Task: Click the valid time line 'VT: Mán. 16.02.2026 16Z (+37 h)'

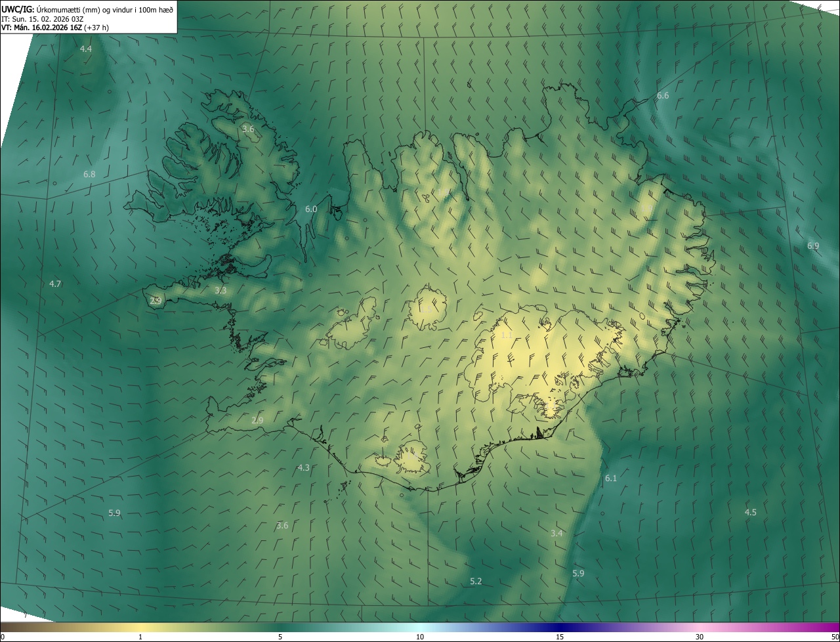Action: 55,28
